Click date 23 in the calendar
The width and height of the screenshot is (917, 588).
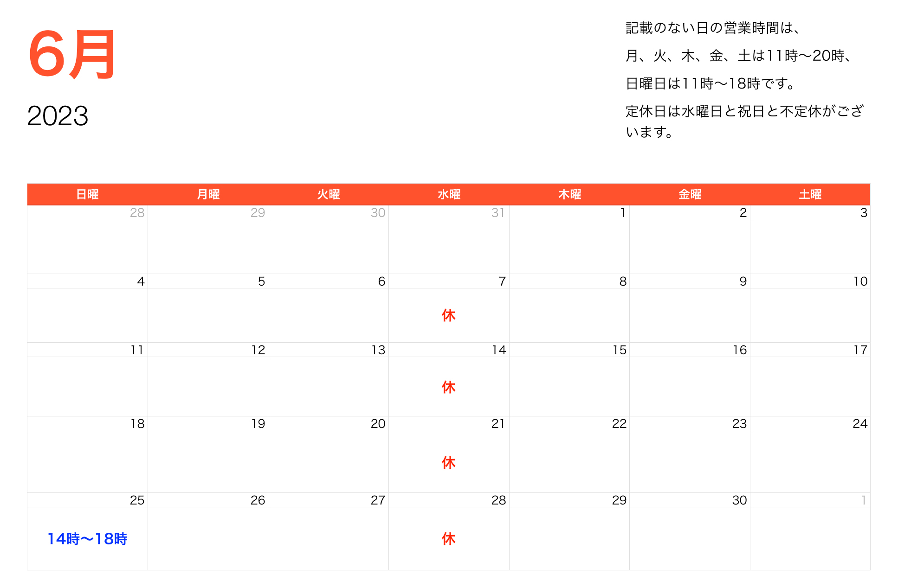[x=739, y=424]
